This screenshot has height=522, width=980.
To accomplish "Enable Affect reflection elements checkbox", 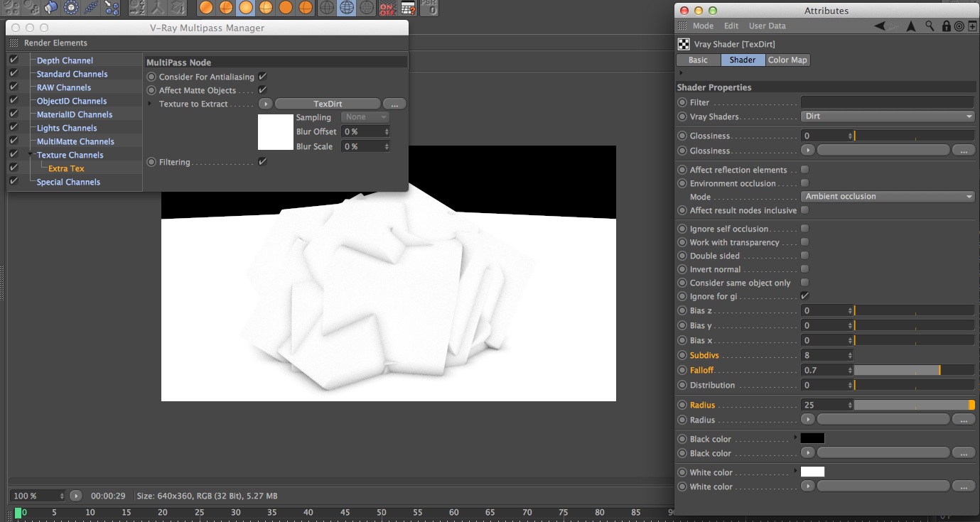I will coord(805,170).
